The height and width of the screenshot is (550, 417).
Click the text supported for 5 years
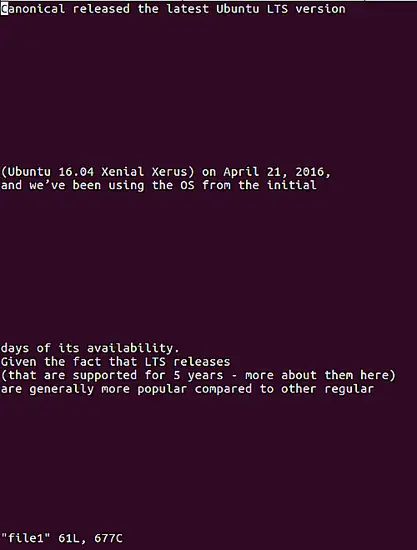(x=148, y=375)
